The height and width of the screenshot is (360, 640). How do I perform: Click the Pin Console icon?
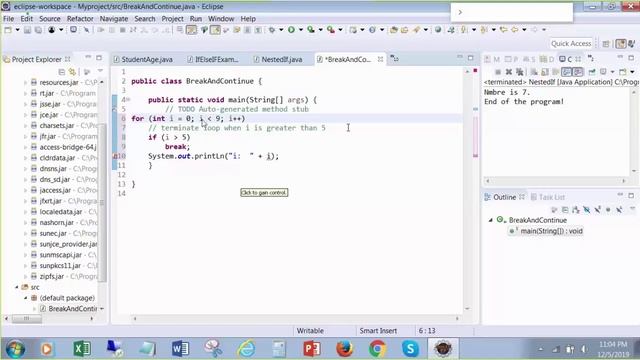[x=592, y=72]
